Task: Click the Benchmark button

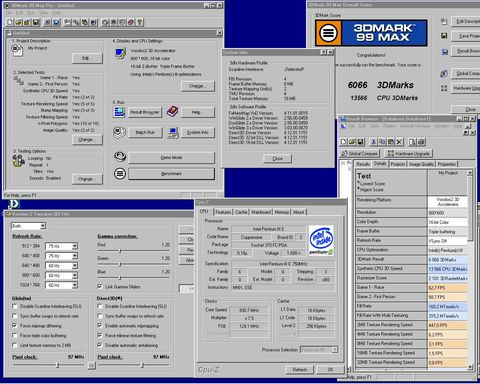Action: click(171, 174)
